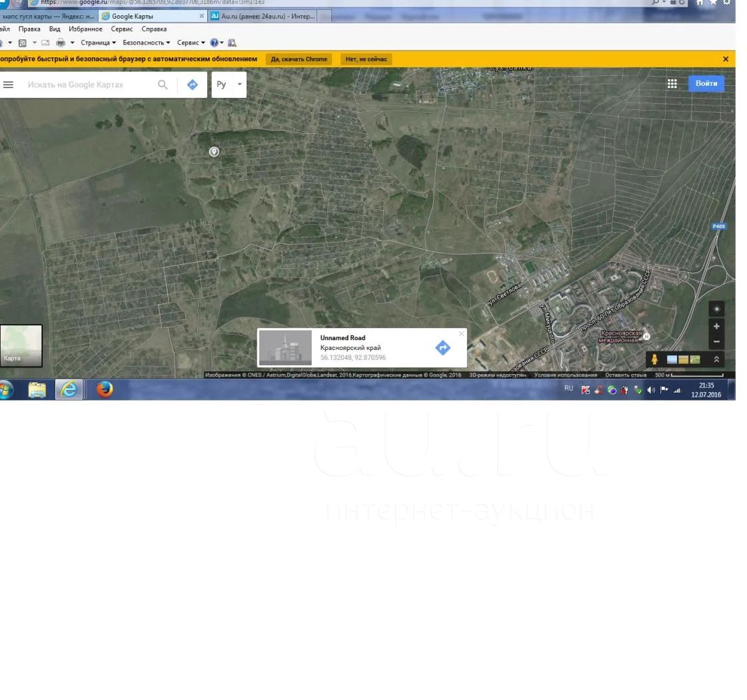Click Нет, не сейчас button
Image resolution: width=747 pixels, height=700 pixels.
[367, 59]
